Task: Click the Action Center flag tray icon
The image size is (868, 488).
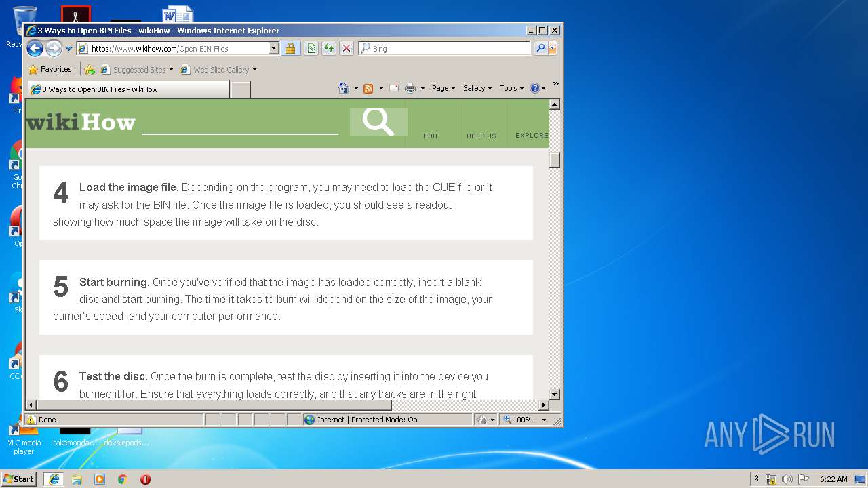Action: (x=804, y=479)
